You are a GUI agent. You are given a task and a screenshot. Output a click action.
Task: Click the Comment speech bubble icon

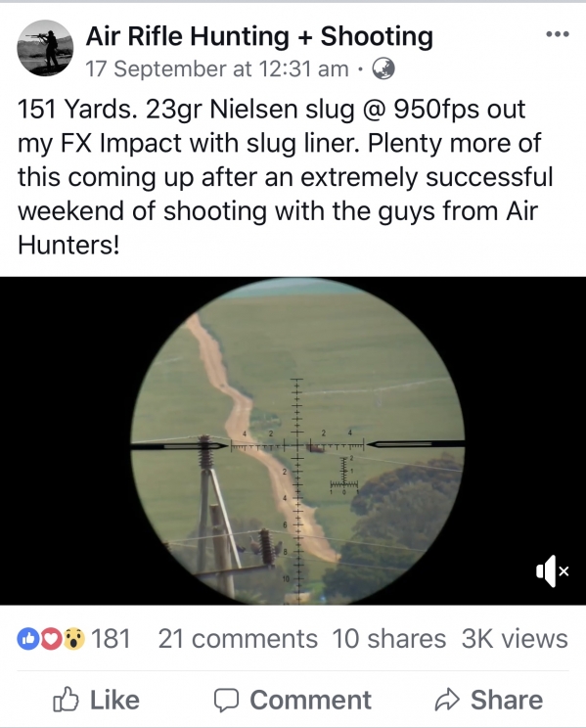pos(226,701)
